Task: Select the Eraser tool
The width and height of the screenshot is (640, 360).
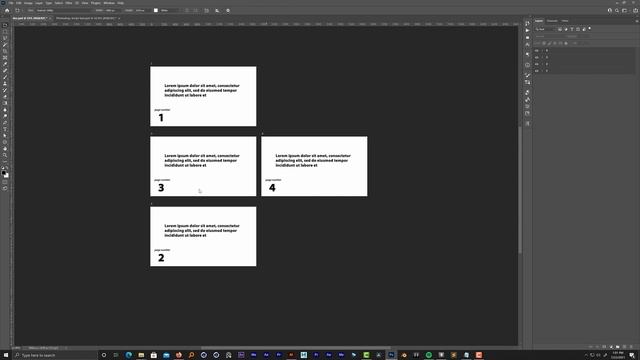Action: pyautogui.click(x=5, y=97)
